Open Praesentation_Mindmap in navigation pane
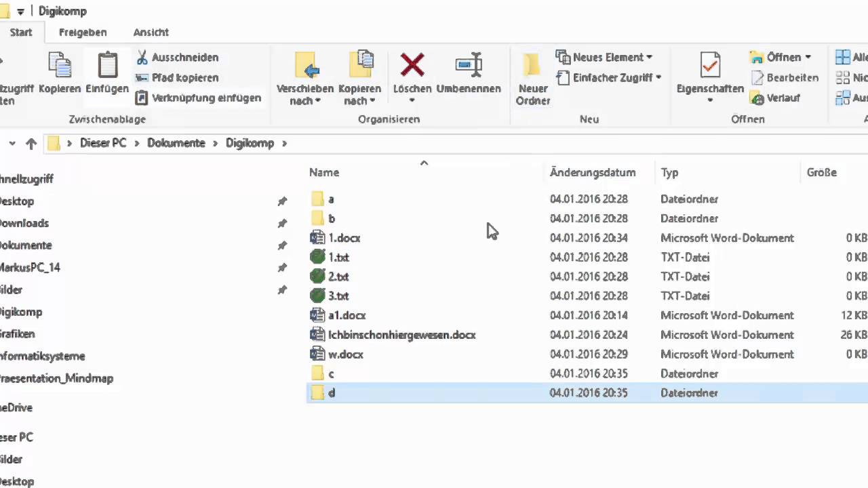Image resolution: width=868 pixels, height=488 pixels. (x=56, y=378)
